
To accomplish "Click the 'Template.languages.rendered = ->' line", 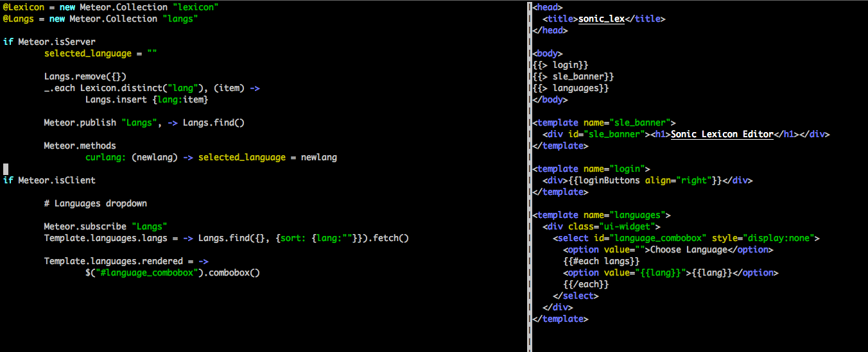I will [126, 261].
